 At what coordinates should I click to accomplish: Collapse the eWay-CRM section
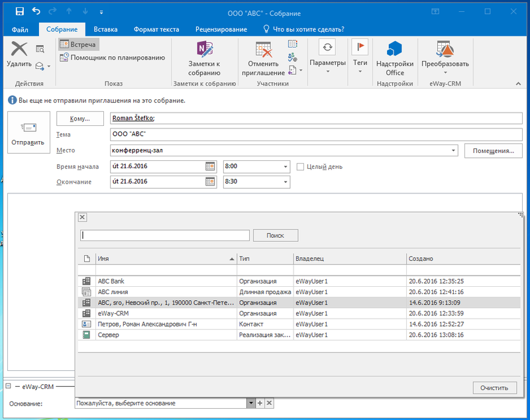pos(8,386)
